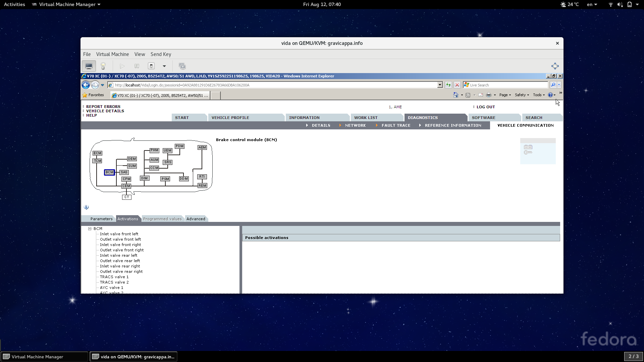Viewport: 644px width, 362px height.
Task: Click the fullscreen icon in VM toolbar
Action: pyautogui.click(x=555, y=66)
